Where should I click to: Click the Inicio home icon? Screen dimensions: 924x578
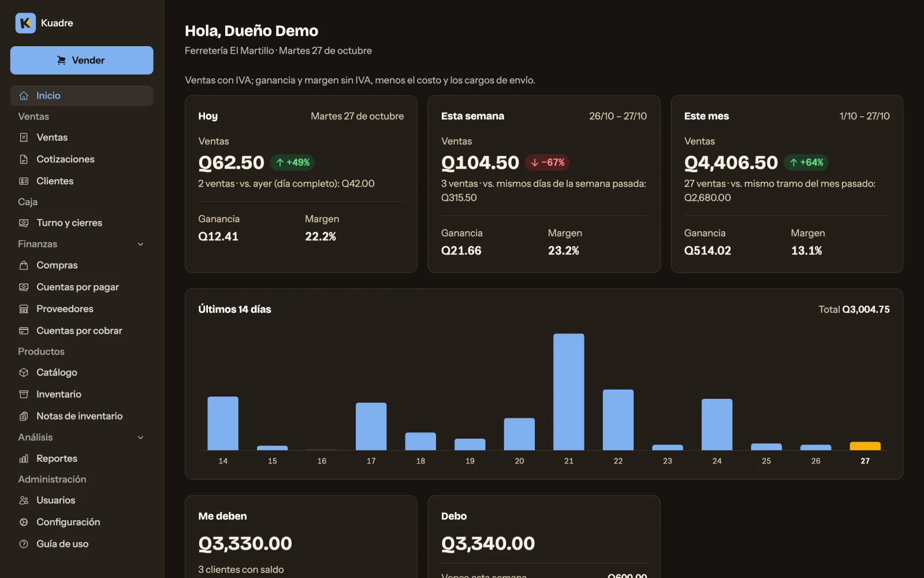[x=24, y=96]
